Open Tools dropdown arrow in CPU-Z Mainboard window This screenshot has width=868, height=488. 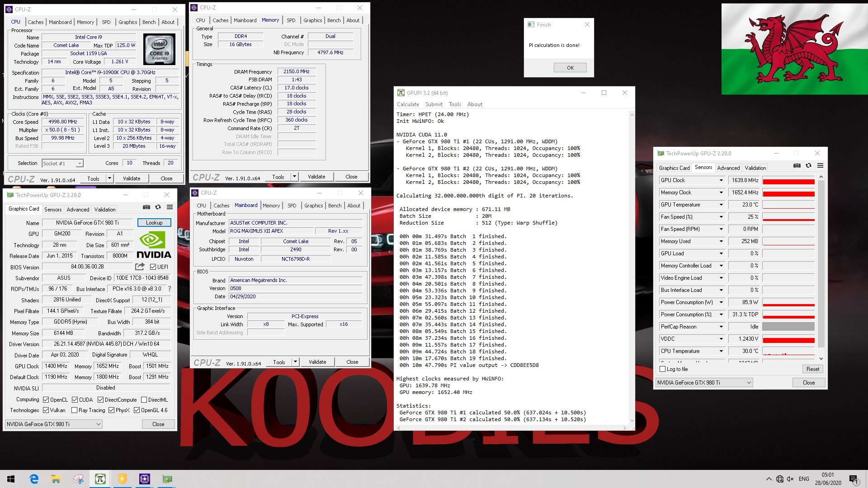(x=296, y=362)
